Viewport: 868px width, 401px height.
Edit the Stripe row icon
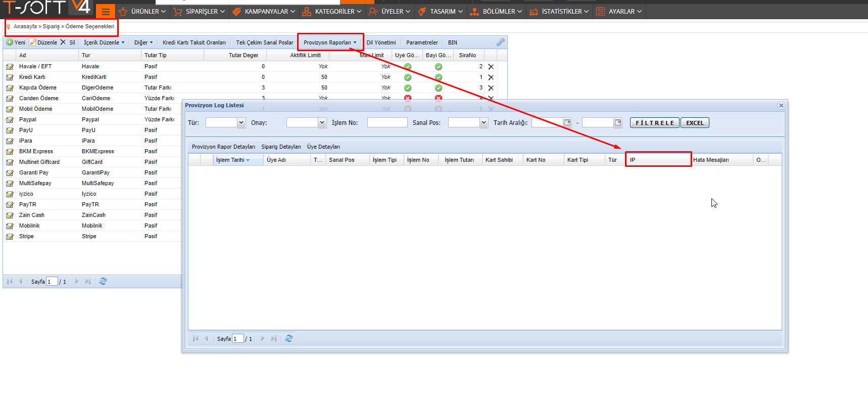click(x=10, y=237)
